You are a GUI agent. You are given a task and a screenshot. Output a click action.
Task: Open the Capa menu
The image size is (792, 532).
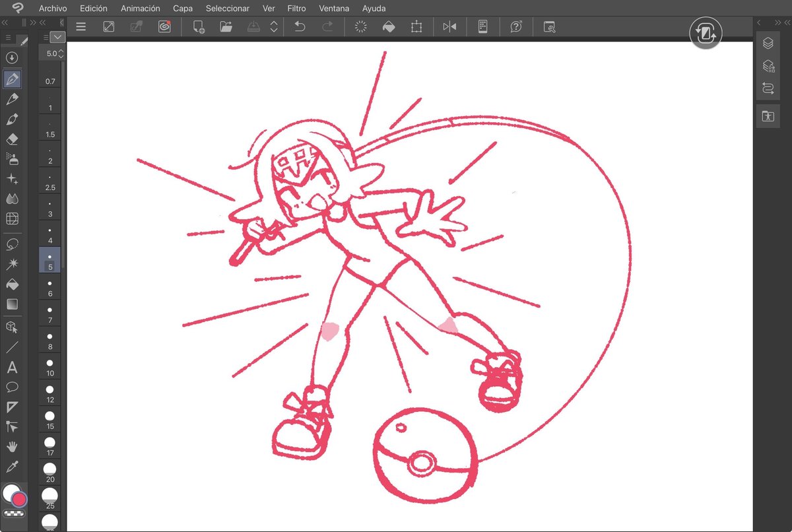183,9
